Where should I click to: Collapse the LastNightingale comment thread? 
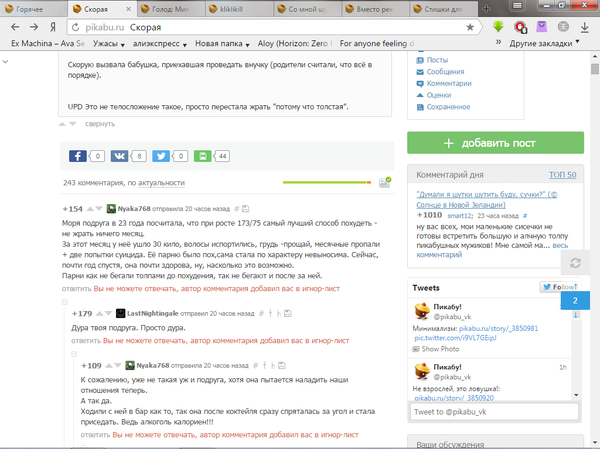coord(65,300)
